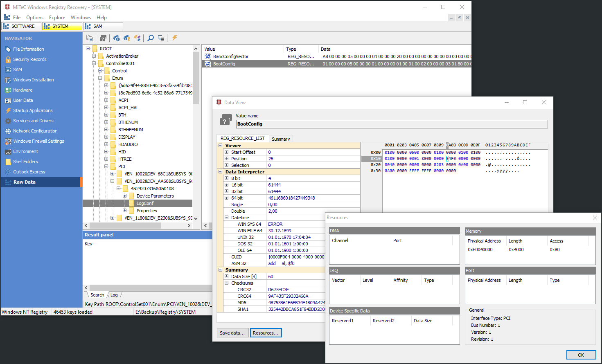Screen dimensions: 602x364
Task: Collapse the Enum tree node
Action: (100, 78)
